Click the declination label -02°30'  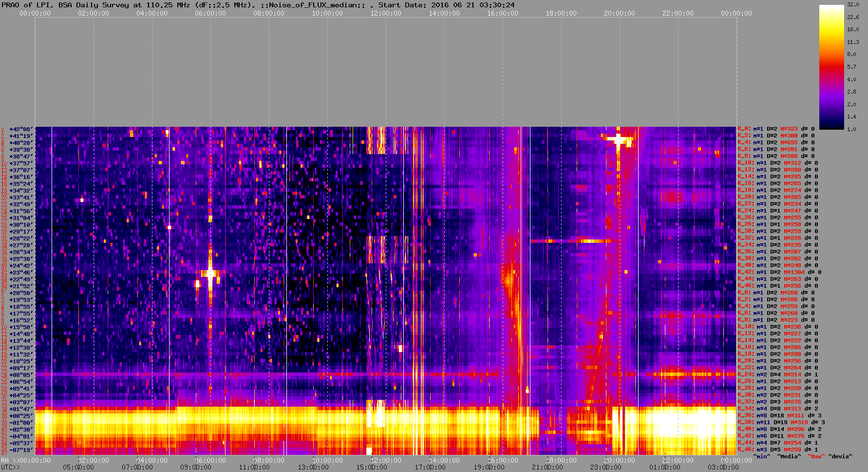point(20,430)
